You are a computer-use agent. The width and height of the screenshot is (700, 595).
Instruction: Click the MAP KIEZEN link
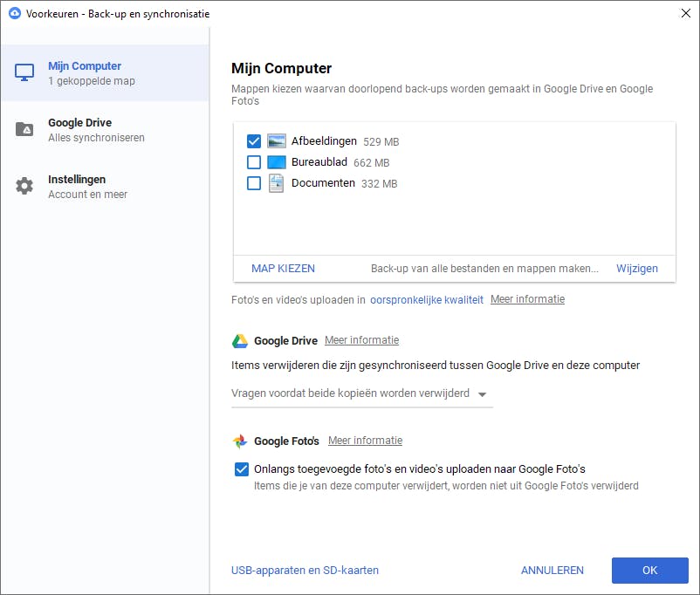[283, 268]
